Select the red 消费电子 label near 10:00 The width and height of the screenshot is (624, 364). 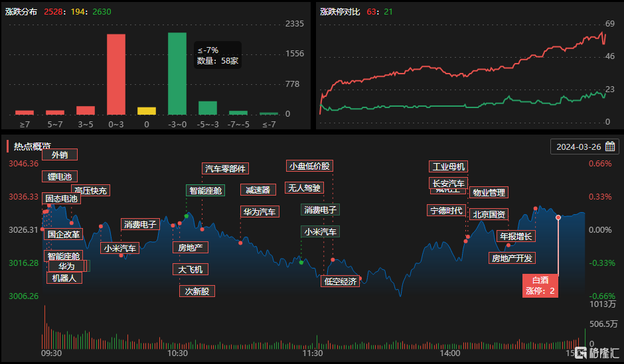140,225
